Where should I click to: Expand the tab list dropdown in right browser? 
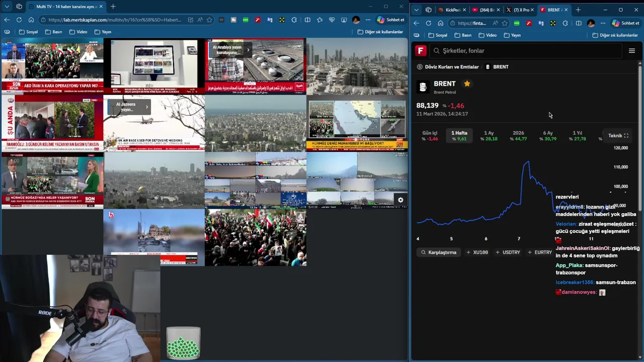(416, 10)
